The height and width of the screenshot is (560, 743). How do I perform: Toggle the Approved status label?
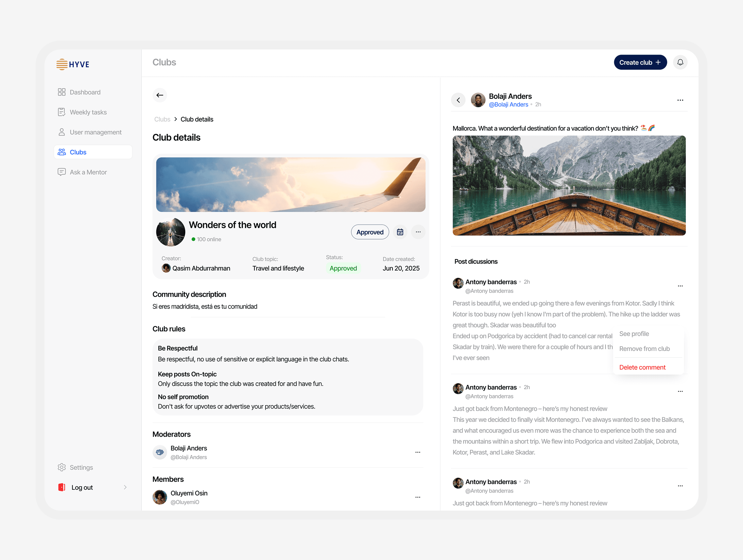click(x=343, y=268)
